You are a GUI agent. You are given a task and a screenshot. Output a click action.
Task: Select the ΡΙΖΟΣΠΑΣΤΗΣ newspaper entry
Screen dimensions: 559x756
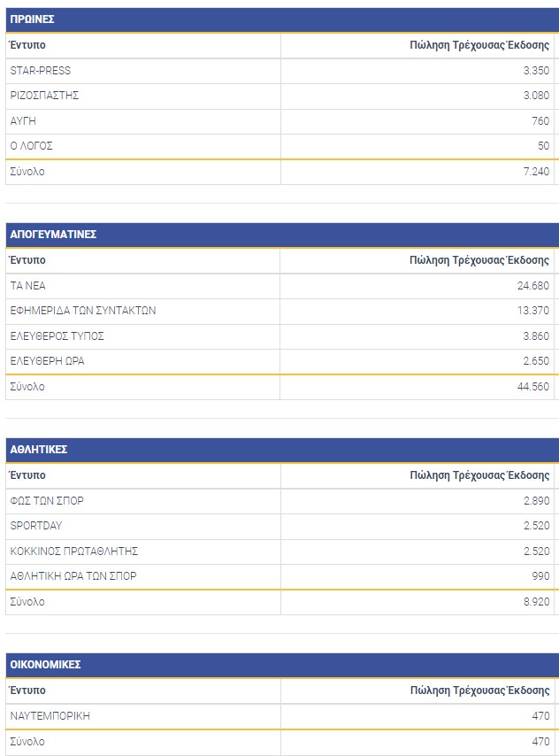[44, 96]
